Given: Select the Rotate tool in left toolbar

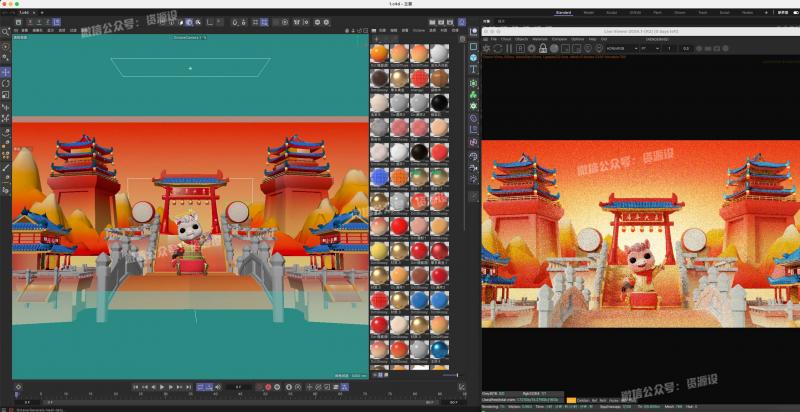Looking at the screenshot, I should pyautogui.click(x=6, y=83).
